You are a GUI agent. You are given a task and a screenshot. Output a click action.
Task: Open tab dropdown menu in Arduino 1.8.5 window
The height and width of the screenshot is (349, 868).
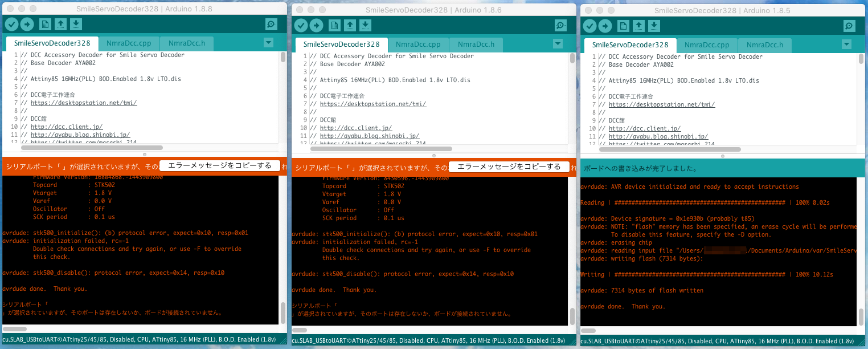point(846,44)
